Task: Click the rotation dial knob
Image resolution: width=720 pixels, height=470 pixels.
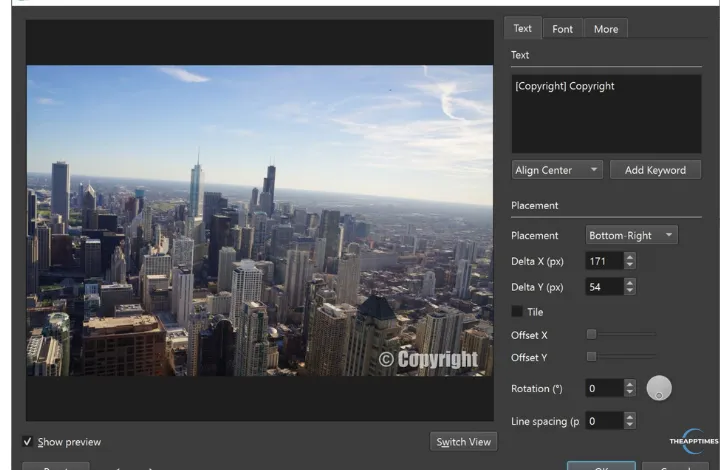Action: (659, 388)
